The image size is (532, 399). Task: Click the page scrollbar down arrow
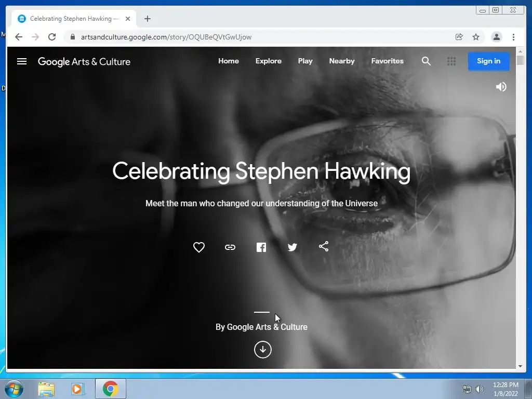click(521, 366)
